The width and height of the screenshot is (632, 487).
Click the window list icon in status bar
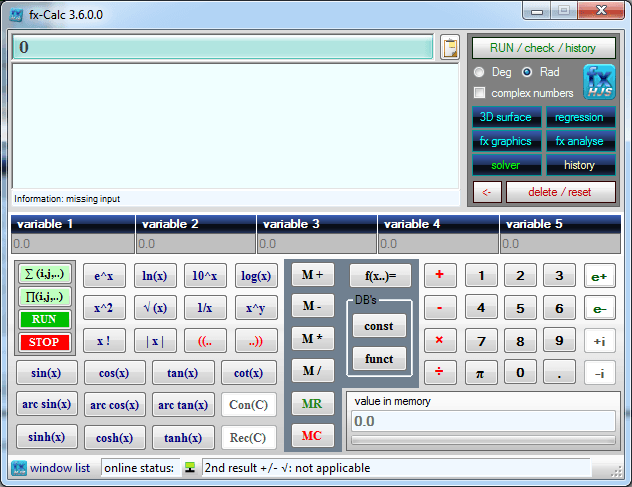(19, 468)
